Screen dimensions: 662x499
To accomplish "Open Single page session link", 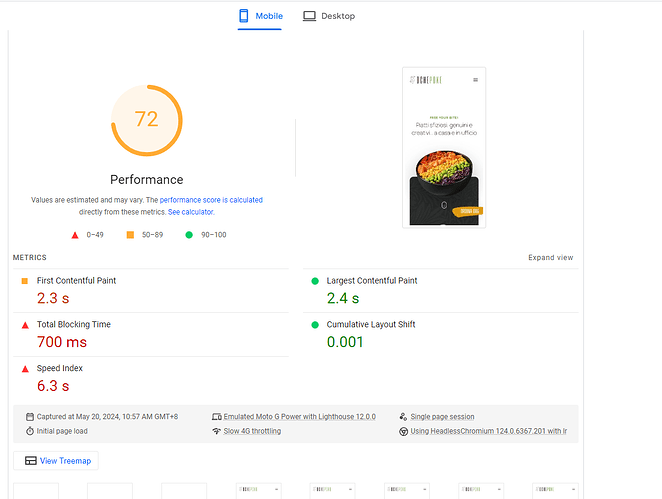I will click(x=442, y=417).
